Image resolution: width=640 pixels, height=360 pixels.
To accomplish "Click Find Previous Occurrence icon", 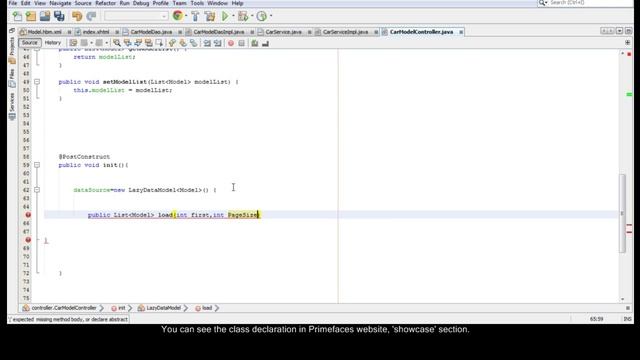I will point(127,43).
